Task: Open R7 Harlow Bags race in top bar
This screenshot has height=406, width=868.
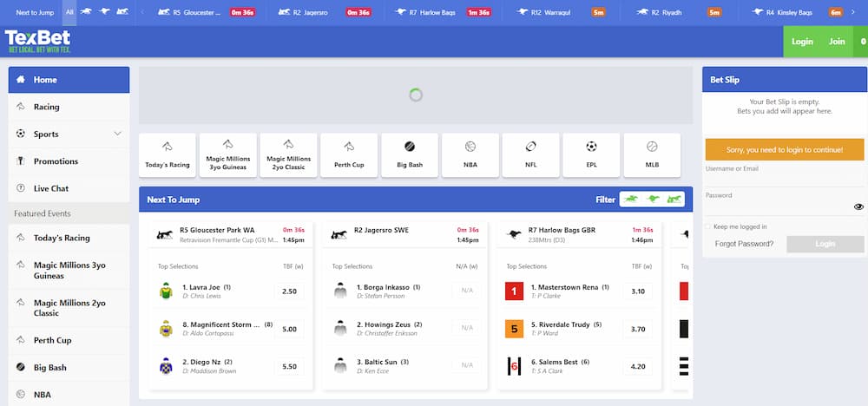Action: 443,12
